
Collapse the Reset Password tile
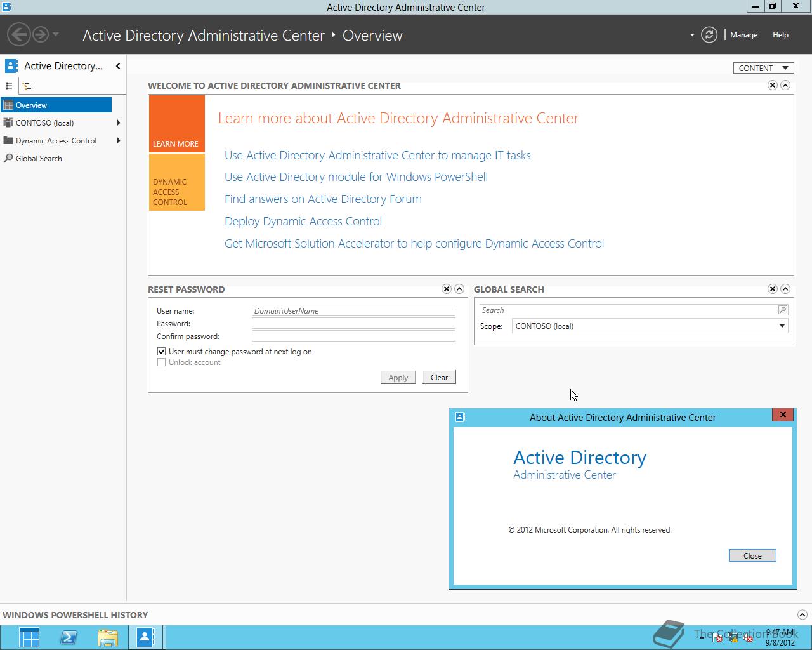[x=459, y=289]
